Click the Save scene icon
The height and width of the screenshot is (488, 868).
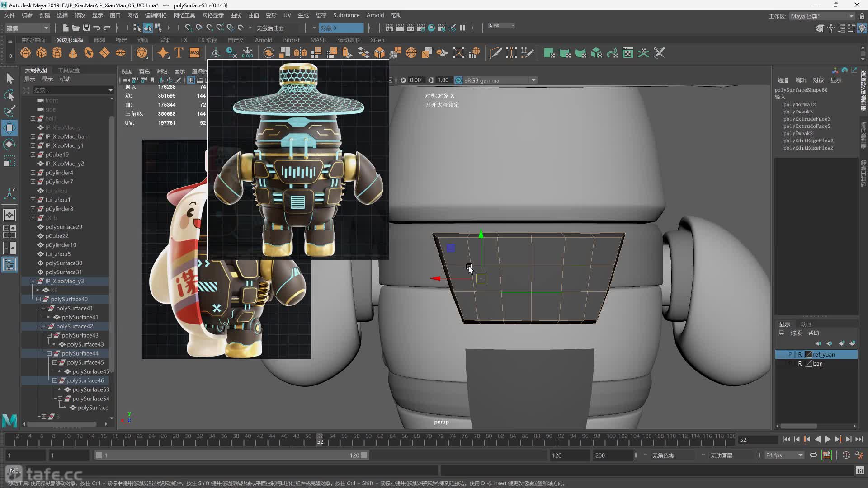point(86,28)
